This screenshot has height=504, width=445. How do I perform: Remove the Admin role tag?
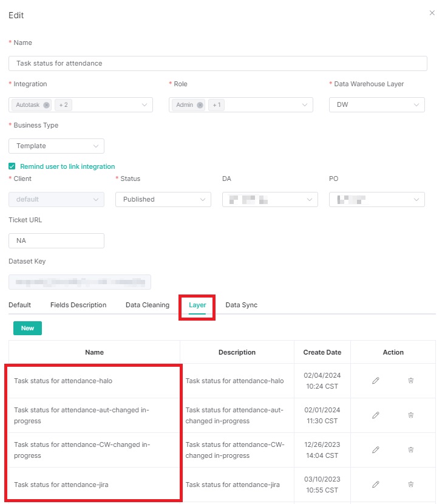200,104
